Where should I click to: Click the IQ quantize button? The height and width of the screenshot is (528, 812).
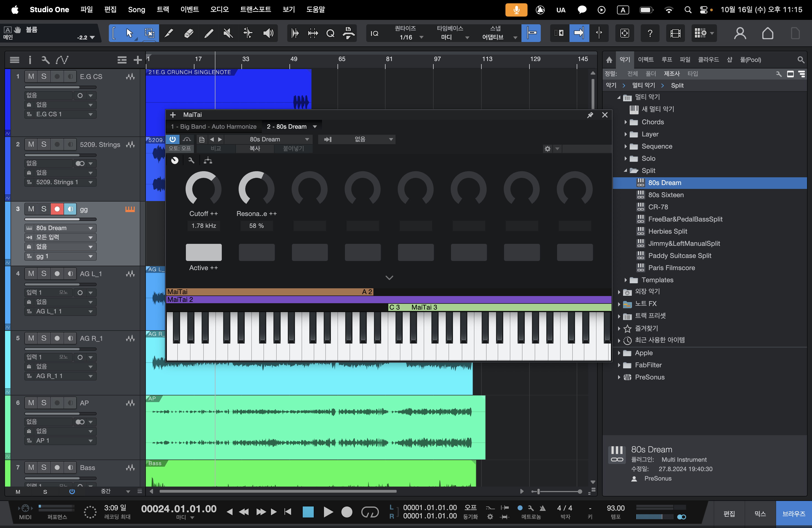pyautogui.click(x=375, y=33)
